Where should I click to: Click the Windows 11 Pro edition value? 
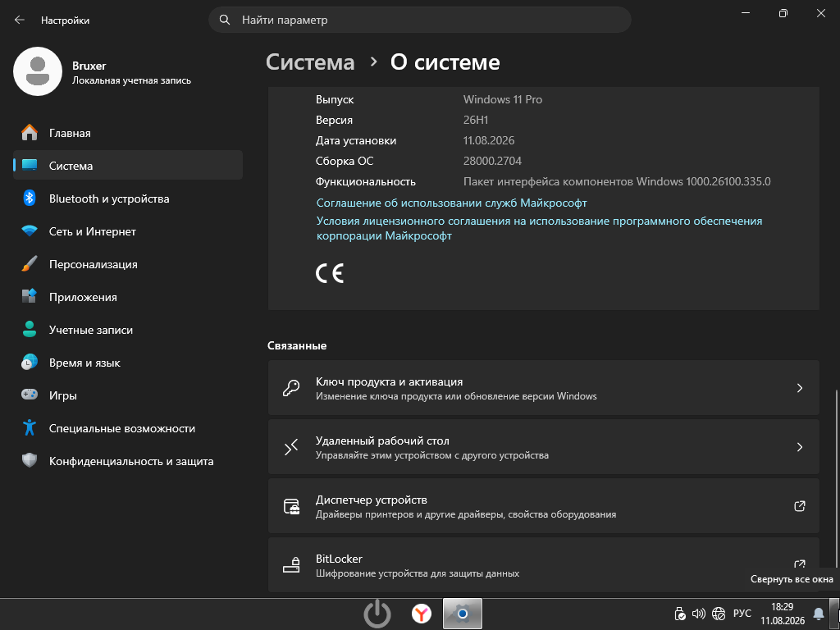point(503,99)
